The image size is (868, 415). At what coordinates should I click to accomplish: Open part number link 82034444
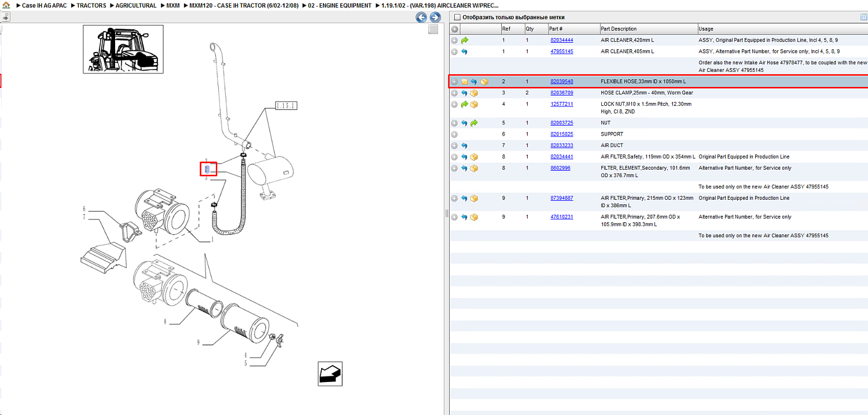click(561, 41)
